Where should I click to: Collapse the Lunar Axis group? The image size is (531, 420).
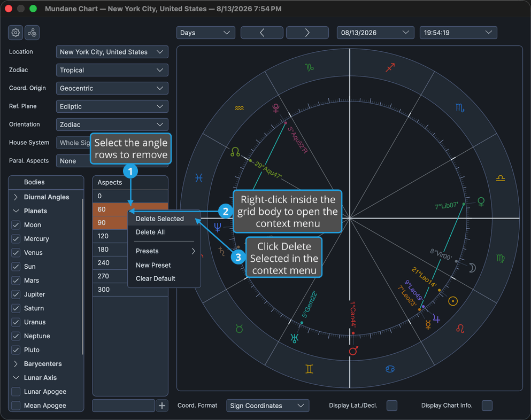point(16,378)
